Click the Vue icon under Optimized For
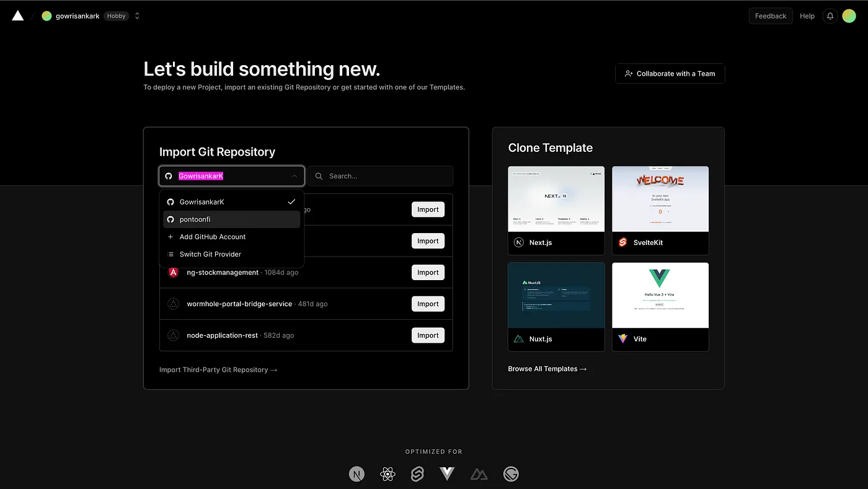 click(447, 474)
